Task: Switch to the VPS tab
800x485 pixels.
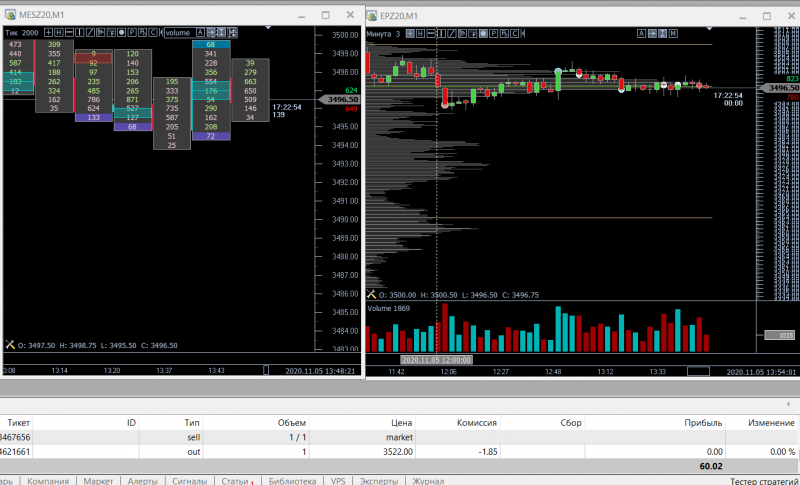Action: coord(338,481)
